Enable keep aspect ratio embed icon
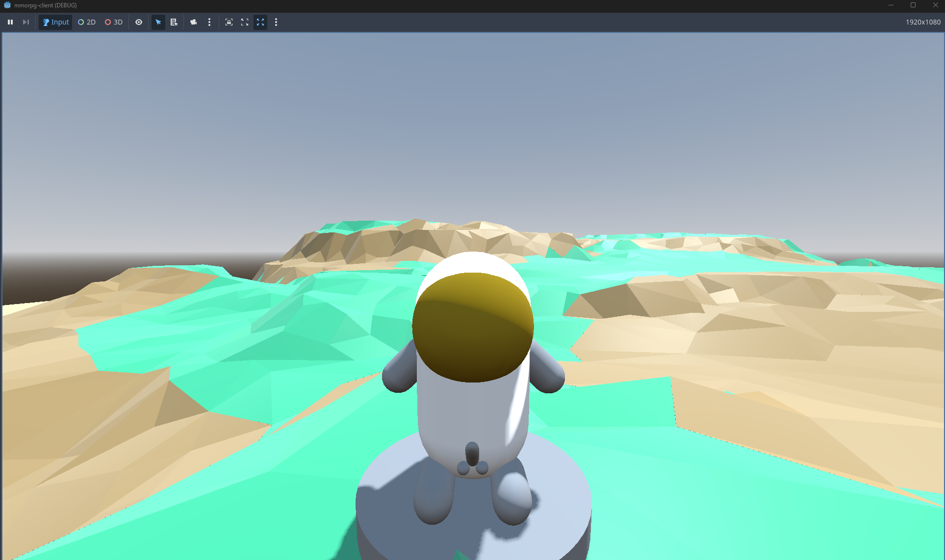945x560 pixels. [x=245, y=22]
